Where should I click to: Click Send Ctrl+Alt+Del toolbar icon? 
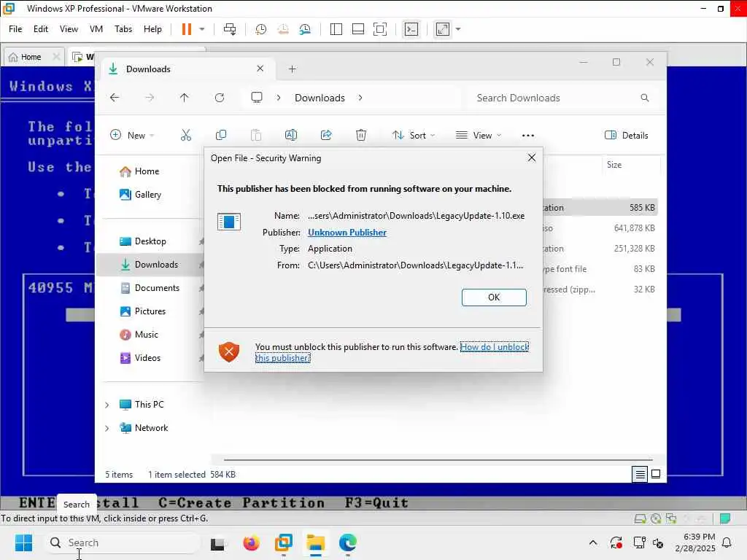click(x=230, y=29)
